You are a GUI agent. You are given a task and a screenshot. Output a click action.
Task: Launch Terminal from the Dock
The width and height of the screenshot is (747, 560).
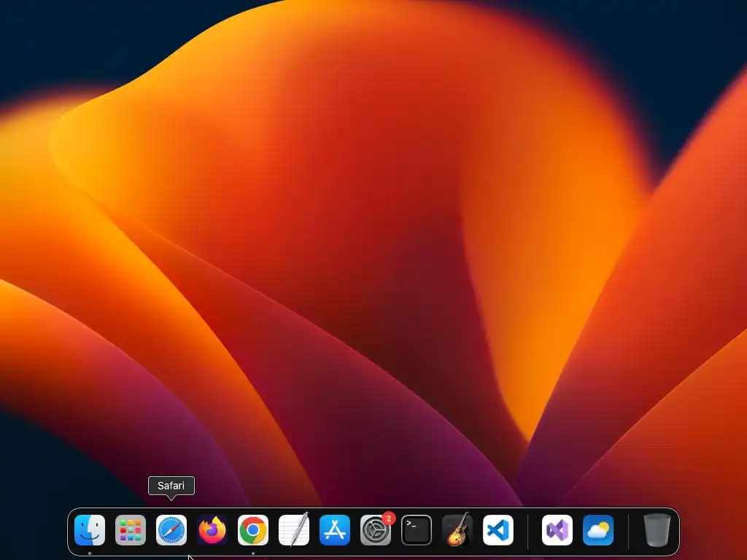417,530
